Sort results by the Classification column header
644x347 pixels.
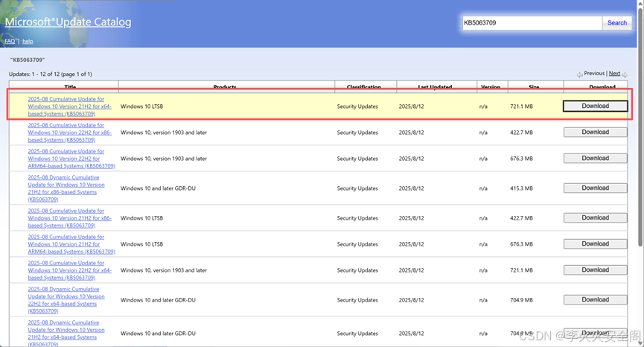pos(364,87)
